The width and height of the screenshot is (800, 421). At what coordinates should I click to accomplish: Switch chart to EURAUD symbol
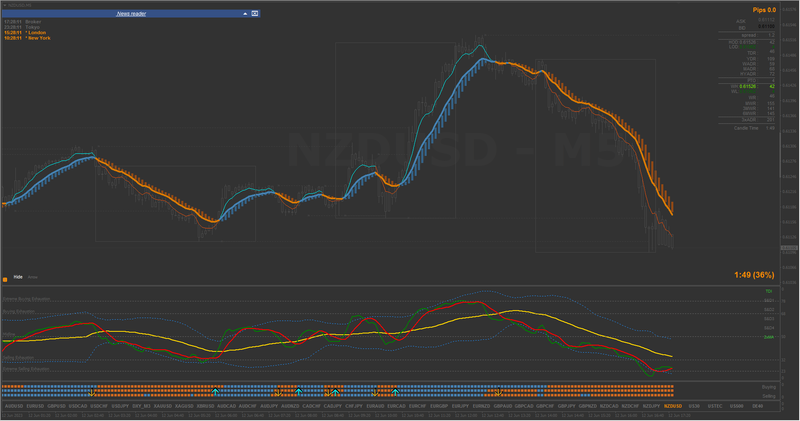375,406
